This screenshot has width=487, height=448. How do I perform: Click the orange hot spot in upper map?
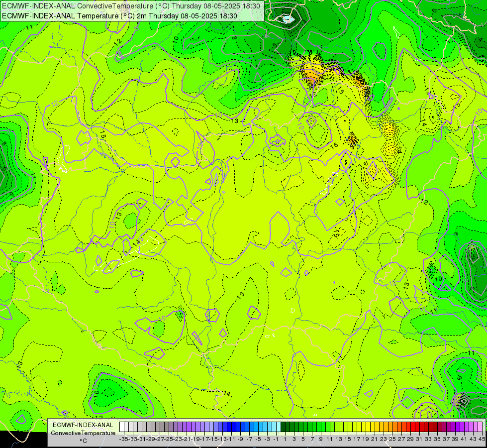pyautogui.click(x=311, y=74)
